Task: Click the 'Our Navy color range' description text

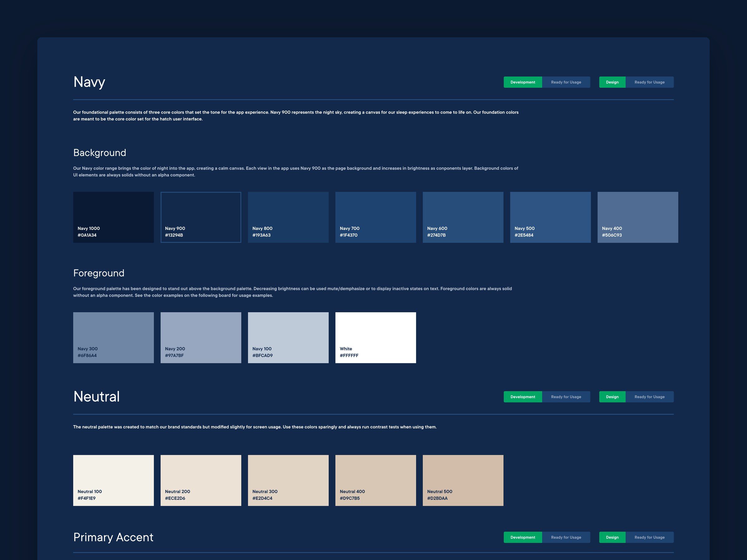Action: click(295, 171)
